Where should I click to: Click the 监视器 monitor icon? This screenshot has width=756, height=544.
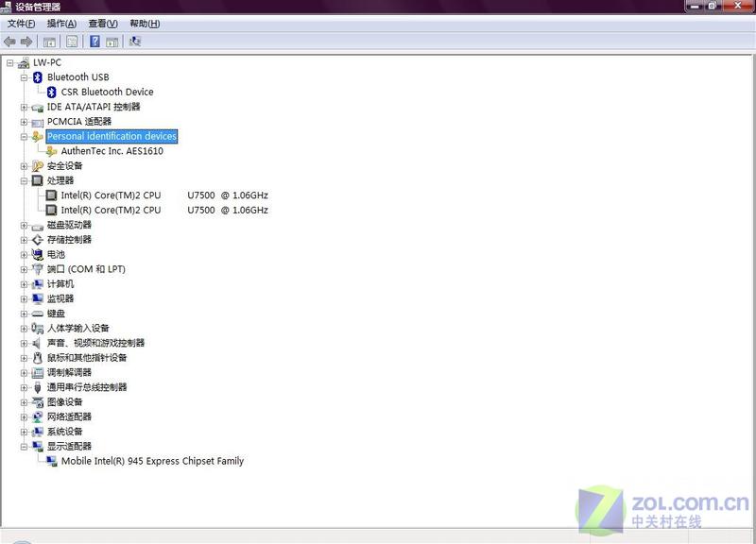point(38,298)
